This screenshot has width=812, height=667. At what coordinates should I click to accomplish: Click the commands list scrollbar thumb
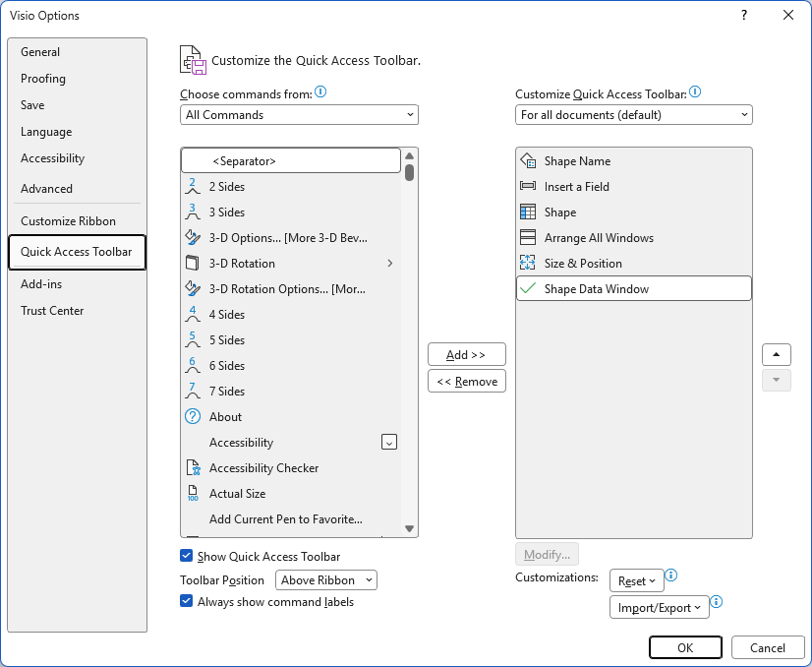pyautogui.click(x=409, y=172)
